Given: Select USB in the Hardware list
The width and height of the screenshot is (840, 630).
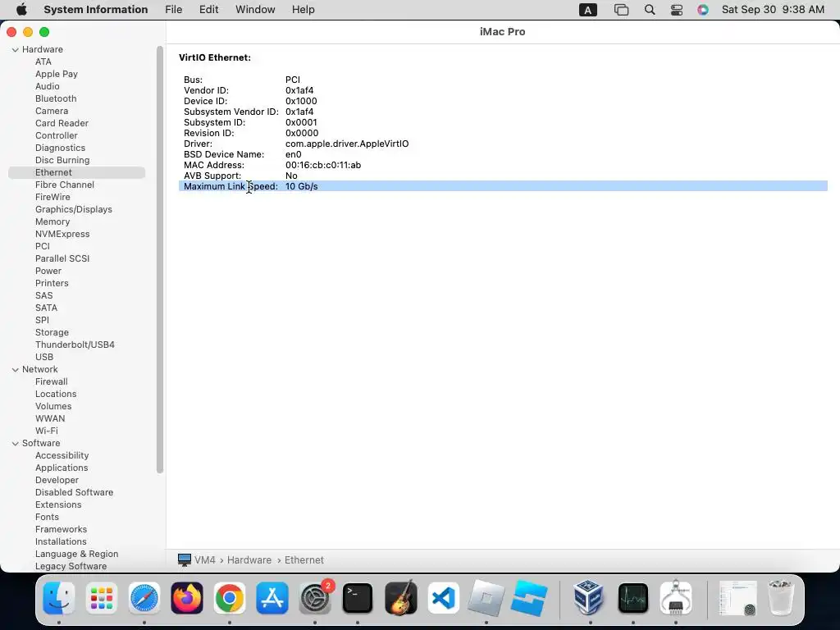Looking at the screenshot, I should pos(44,357).
